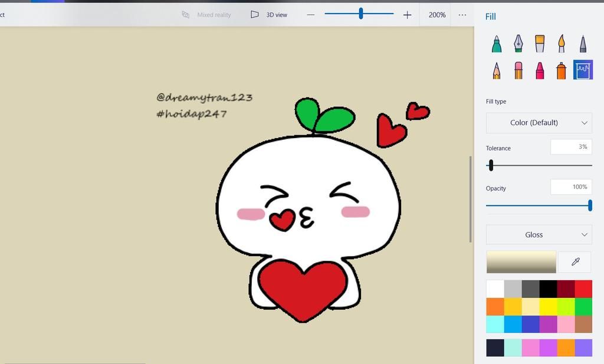Pick the dark red color swatch
Image resolution: width=604 pixels, height=364 pixels.
pyautogui.click(x=566, y=289)
